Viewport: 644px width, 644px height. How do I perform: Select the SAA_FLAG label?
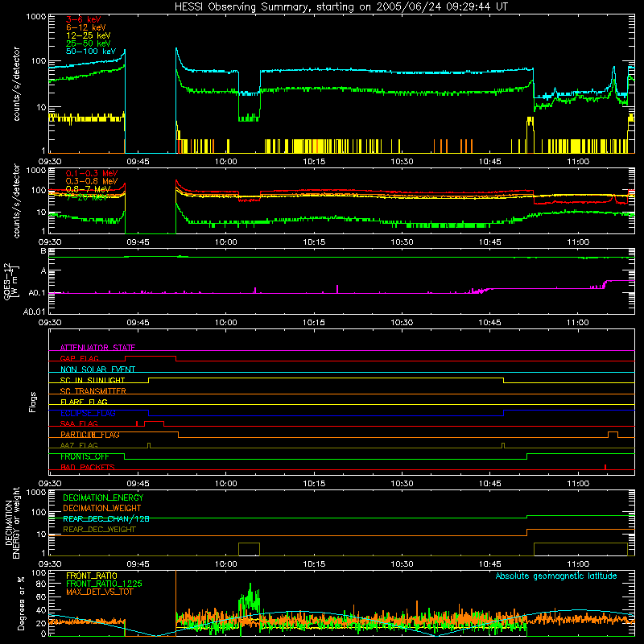[x=79, y=423]
